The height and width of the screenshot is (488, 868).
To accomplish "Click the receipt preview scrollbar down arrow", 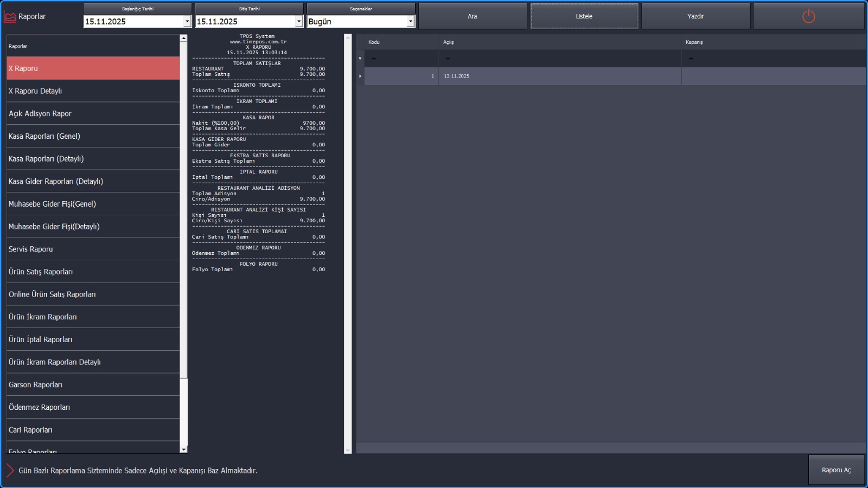I will point(348,450).
